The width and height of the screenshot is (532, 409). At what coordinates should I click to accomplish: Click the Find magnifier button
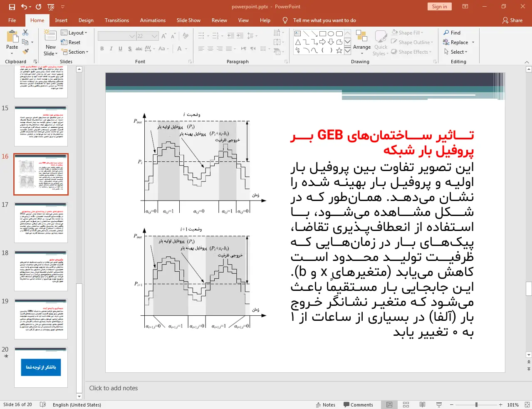pos(452,32)
